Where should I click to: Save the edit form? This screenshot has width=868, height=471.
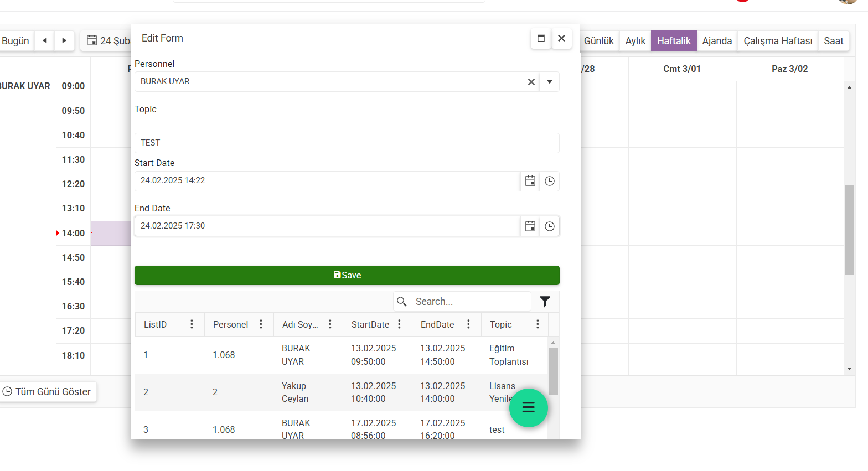pos(347,275)
